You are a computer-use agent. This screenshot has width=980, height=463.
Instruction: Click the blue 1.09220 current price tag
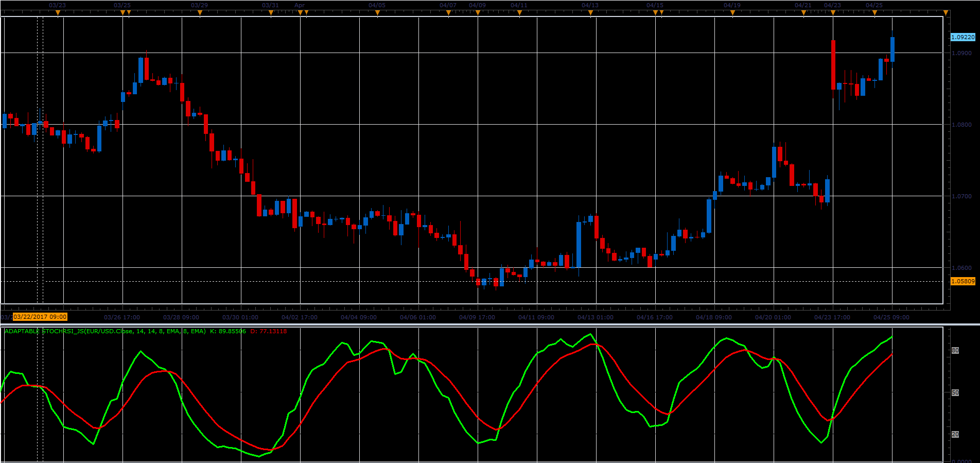pos(962,37)
